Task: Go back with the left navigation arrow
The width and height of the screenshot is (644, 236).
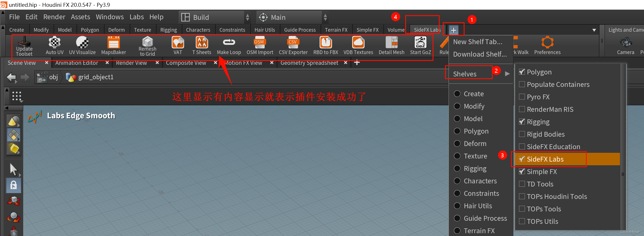Action: tap(12, 77)
